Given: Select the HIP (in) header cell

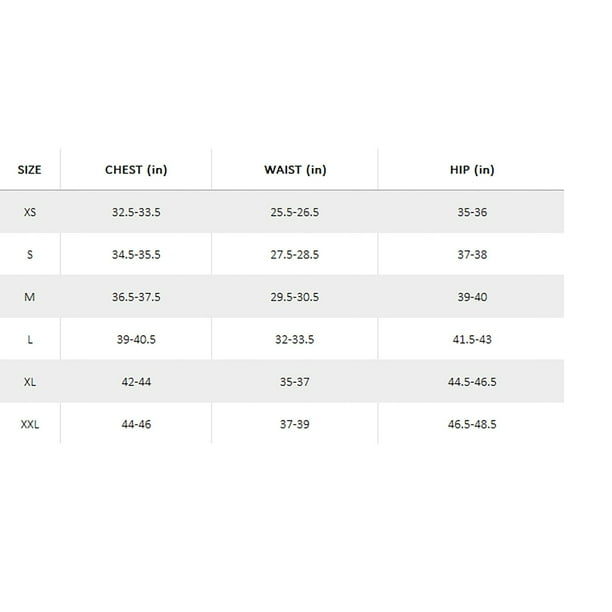Looking at the screenshot, I should point(471,170).
